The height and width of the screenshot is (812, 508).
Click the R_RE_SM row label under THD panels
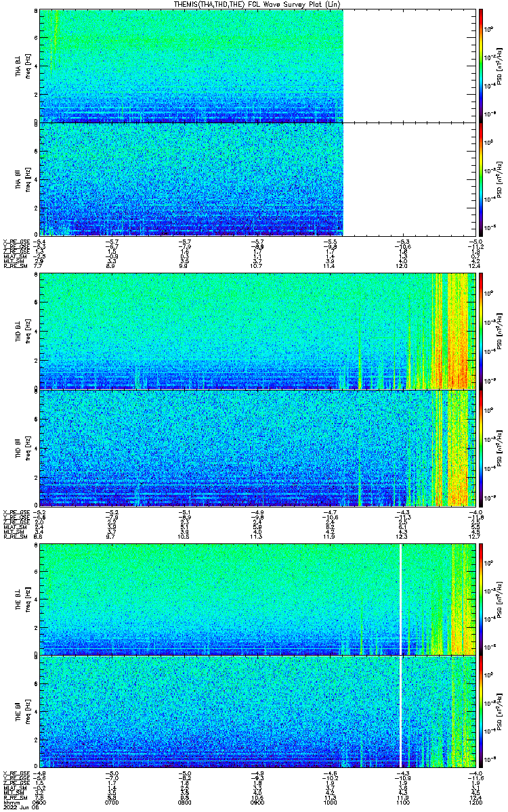pos(14,537)
